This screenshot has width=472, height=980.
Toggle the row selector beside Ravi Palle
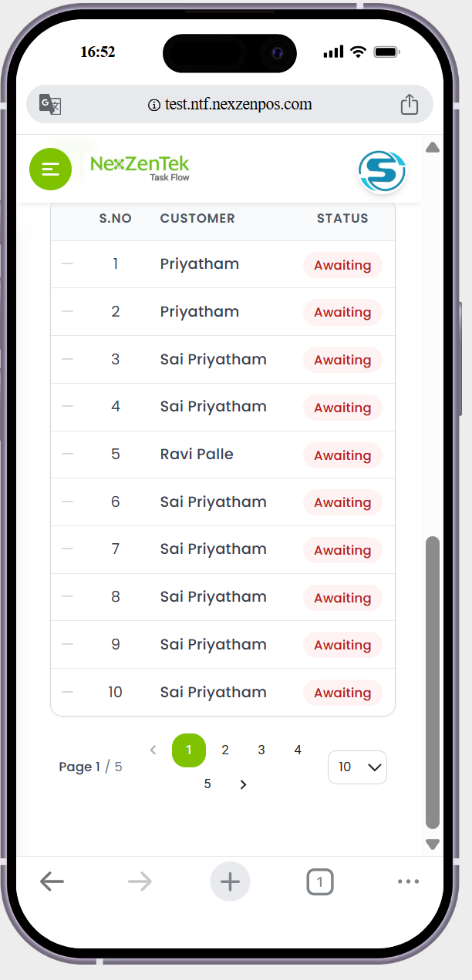click(x=67, y=454)
